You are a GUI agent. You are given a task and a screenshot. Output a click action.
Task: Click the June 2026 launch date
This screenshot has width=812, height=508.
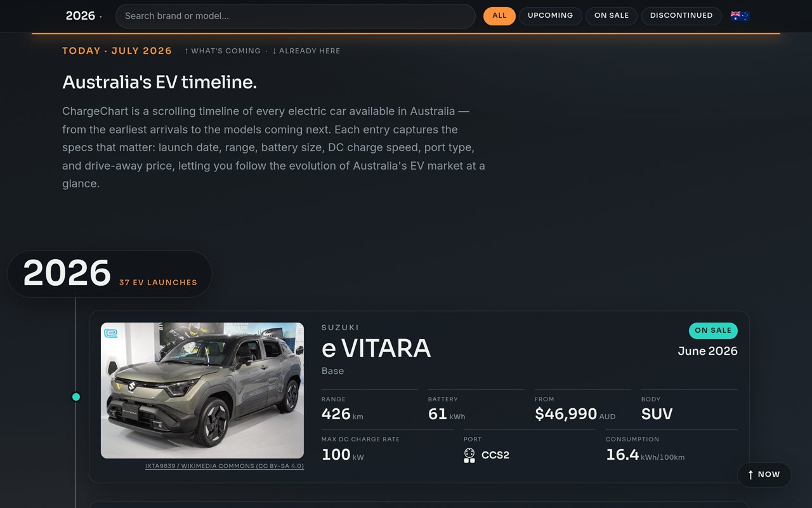[x=707, y=351]
